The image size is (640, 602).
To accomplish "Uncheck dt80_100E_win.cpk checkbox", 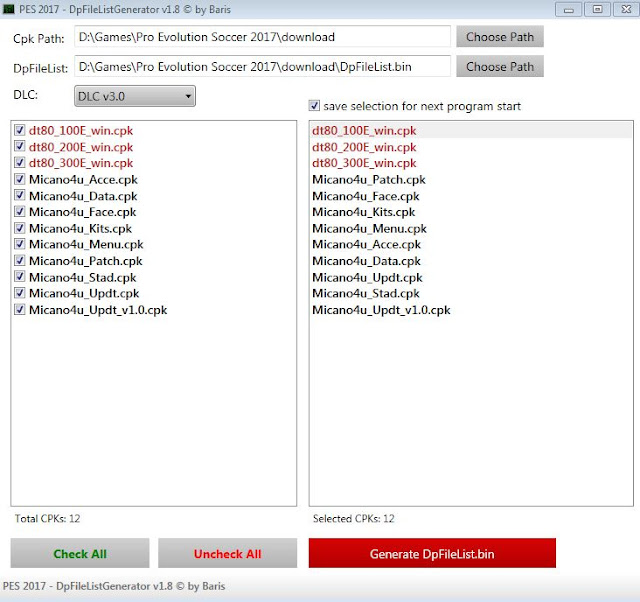I will pyautogui.click(x=20, y=130).
